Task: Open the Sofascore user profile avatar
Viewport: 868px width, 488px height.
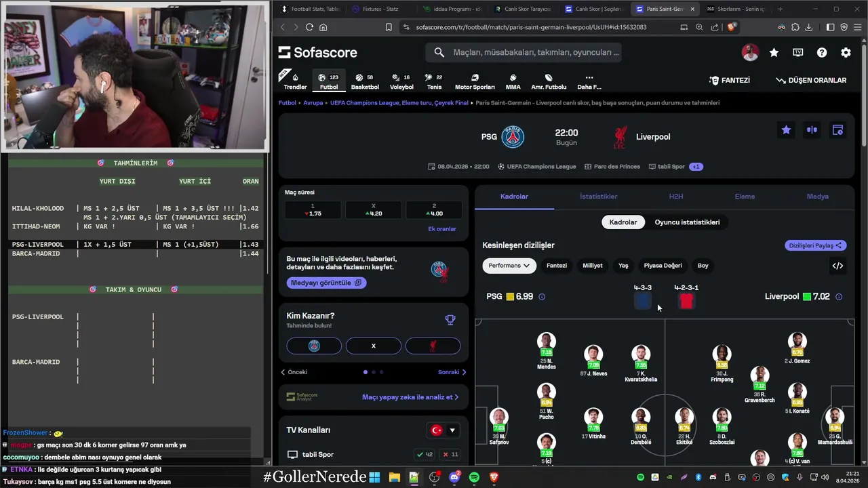Action: pyautogui.click(x=750, y=52)
